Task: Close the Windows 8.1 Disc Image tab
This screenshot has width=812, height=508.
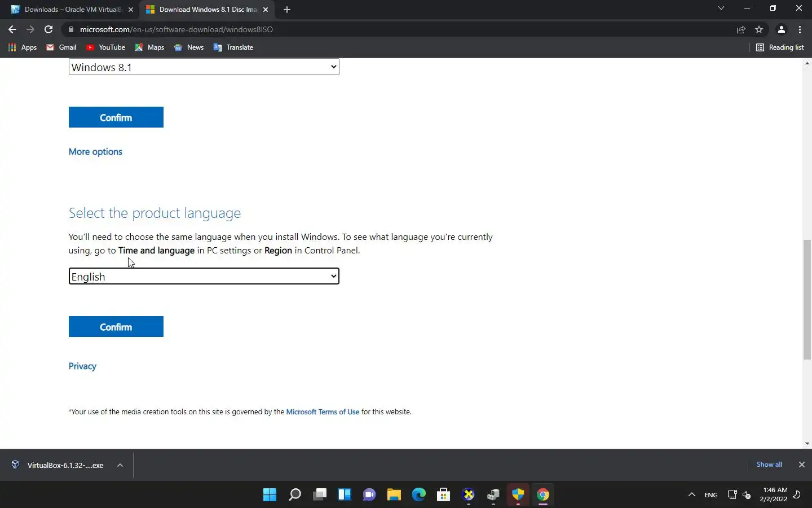Action: tap(266, 10)
